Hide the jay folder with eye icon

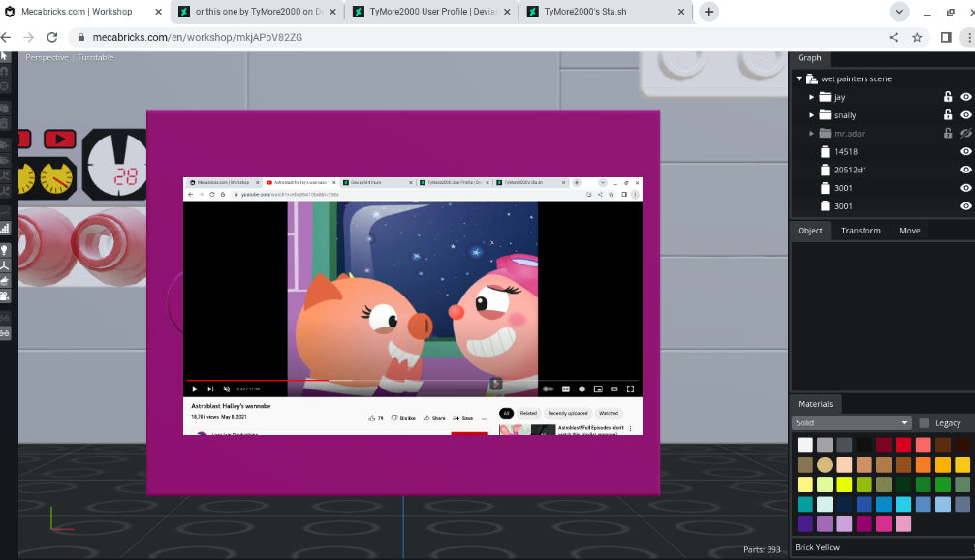coord(965,96)
